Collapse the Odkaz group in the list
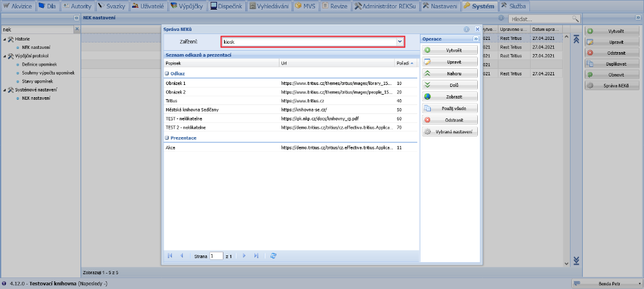This screenshot has width=644, height=289. (167, 73)
